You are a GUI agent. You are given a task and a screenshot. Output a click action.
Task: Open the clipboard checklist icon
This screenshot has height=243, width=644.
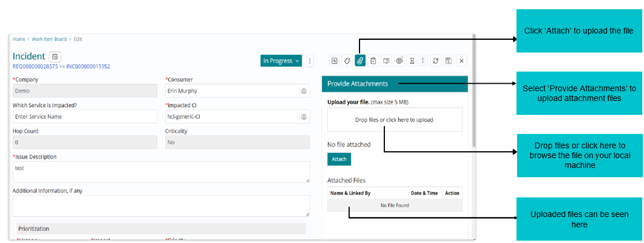tap(373, 61)
